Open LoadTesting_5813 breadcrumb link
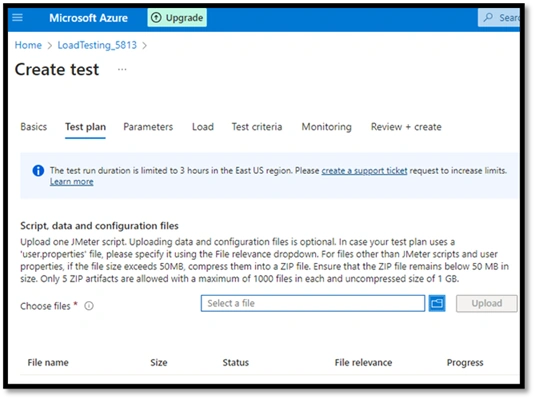 click(97, 45)
